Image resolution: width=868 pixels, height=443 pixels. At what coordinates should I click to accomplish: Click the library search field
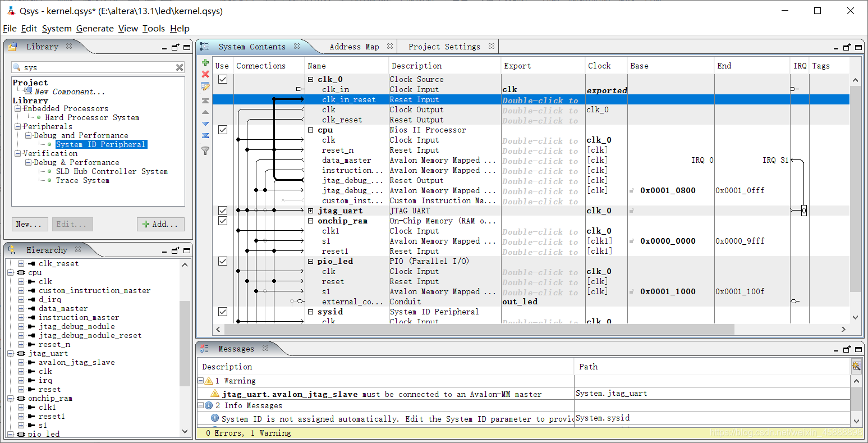click(98, 67)
